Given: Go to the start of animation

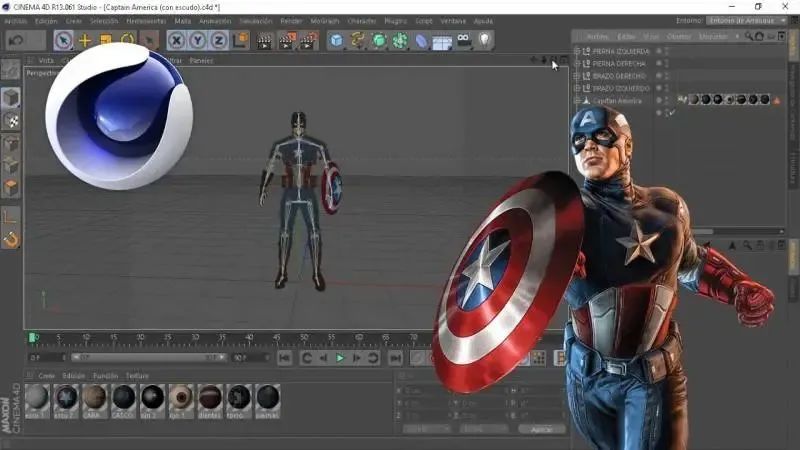Looking at the screenshot, I should tap(285, 358).
